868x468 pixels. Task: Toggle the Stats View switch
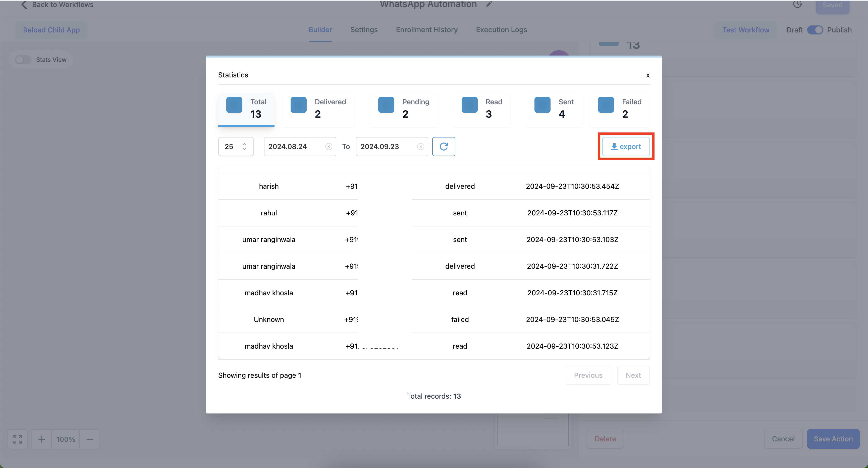(x=23, y=60)
